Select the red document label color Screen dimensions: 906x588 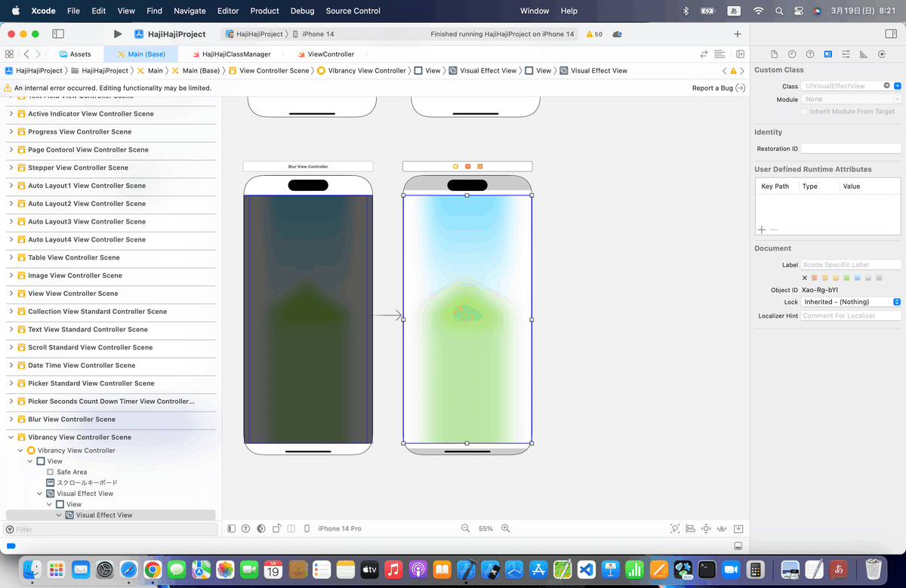815,278
